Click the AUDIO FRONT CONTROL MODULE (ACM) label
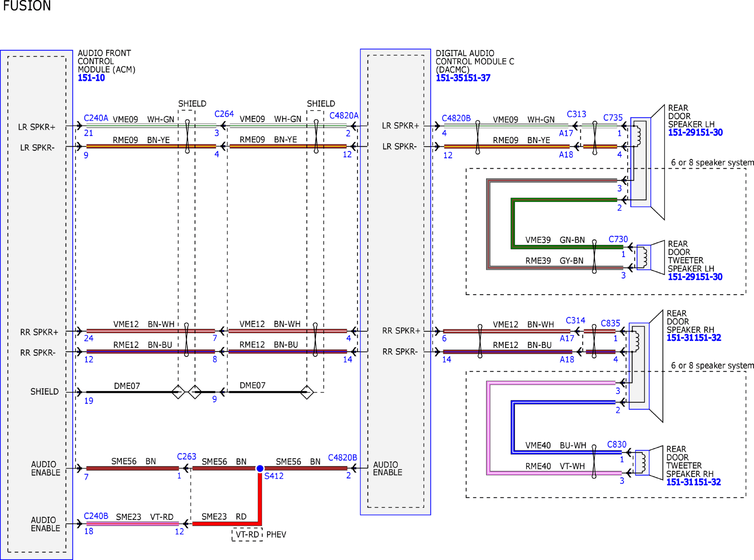The image size is (754, 560). 107,61
